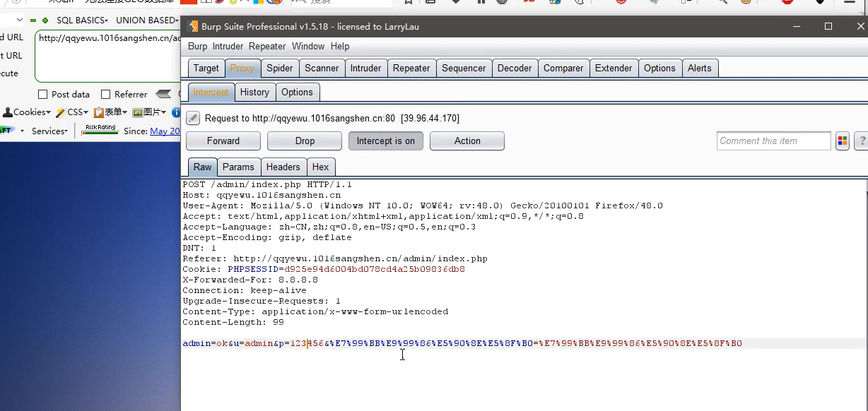Follow the May 20 link
The image size is (868, 411).
point(165,131)
